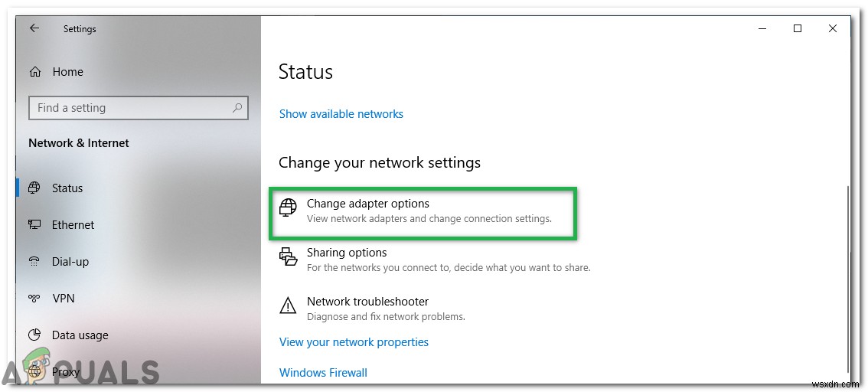
Task: Select the Status globe icon
Action: (34, 188)
